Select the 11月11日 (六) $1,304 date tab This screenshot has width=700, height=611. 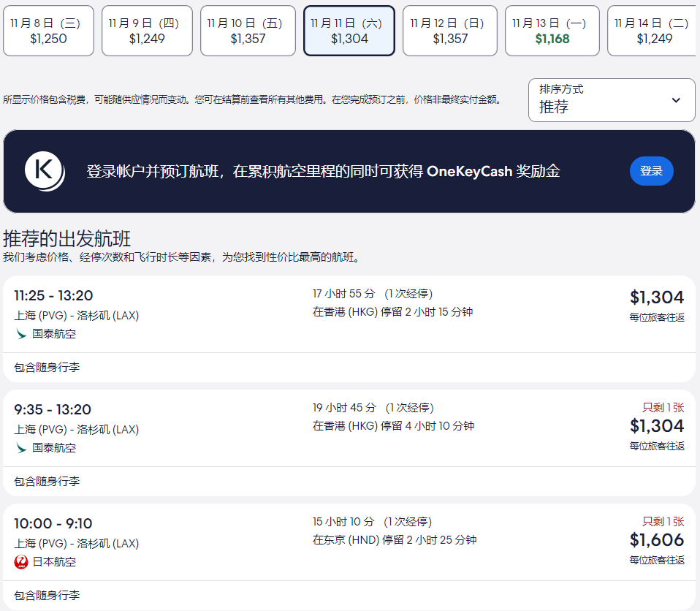(x=349, y=31)
